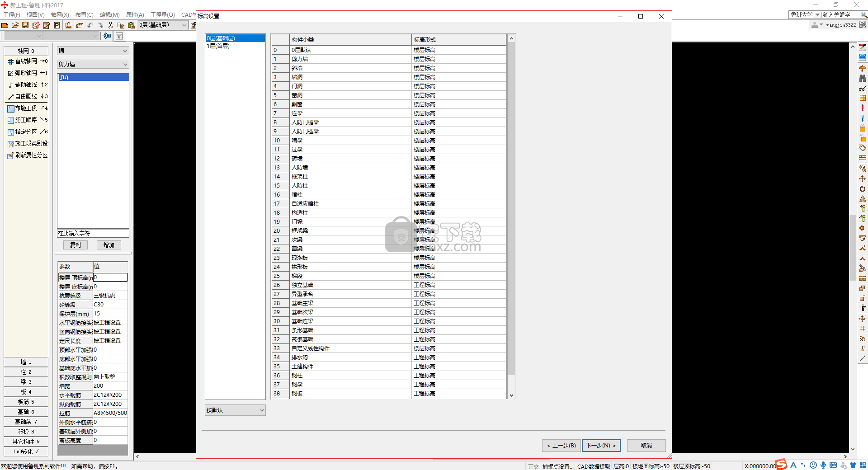The height and width of the screenshot is (470, 868).
Task: Click the glasses view icon in right toolbar
Action: pyautogui.click(x=863, y=88)
